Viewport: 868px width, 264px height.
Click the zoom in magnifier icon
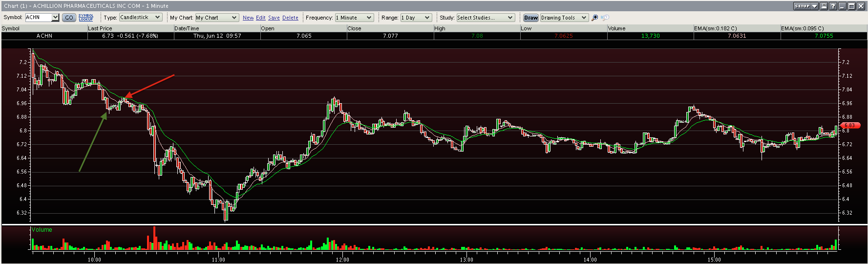(594, 18)
